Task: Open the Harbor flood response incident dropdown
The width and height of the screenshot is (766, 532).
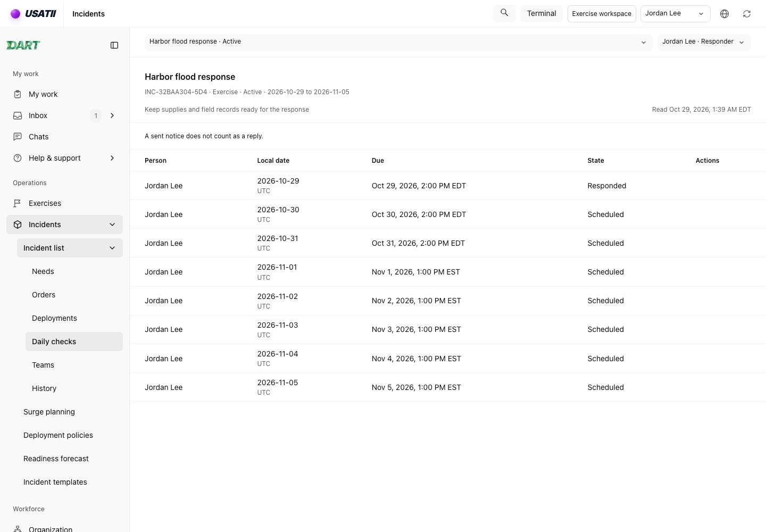Action: pyautogui.click(x=398, y=42)
